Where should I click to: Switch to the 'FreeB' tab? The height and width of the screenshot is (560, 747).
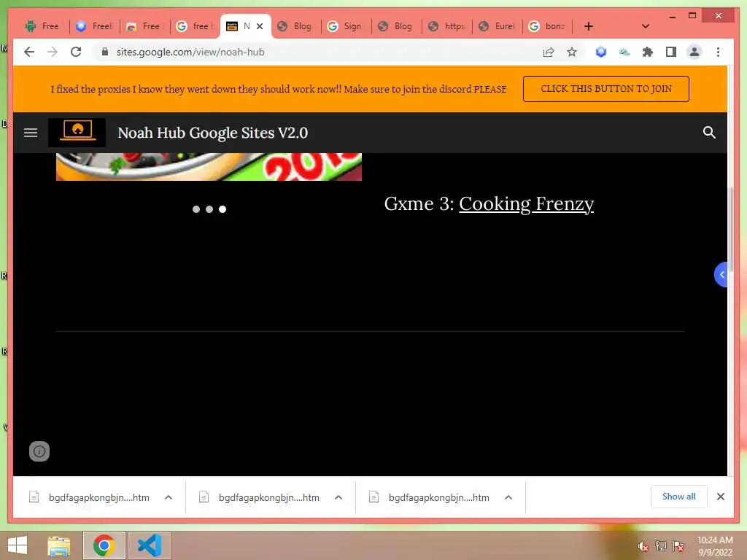pyautogui.click(x=94, y=26)
